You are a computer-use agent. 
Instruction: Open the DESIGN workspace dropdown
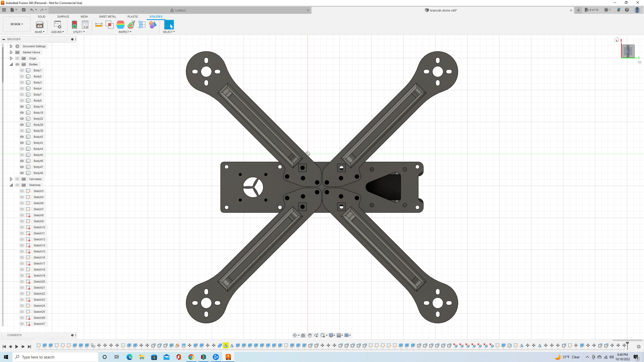pyautogui.click(x=16, y=24)
